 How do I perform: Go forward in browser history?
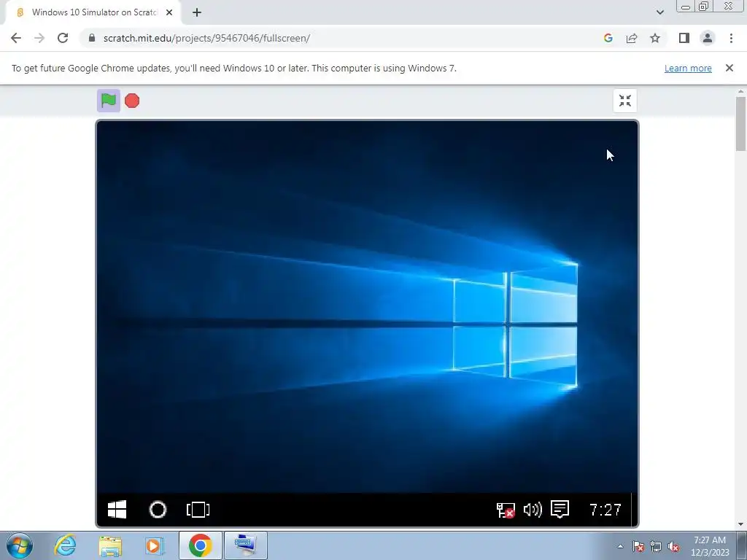click(x=39, y=38)
